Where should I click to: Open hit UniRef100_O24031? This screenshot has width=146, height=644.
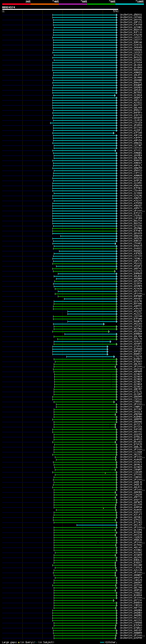coord(131,45)
